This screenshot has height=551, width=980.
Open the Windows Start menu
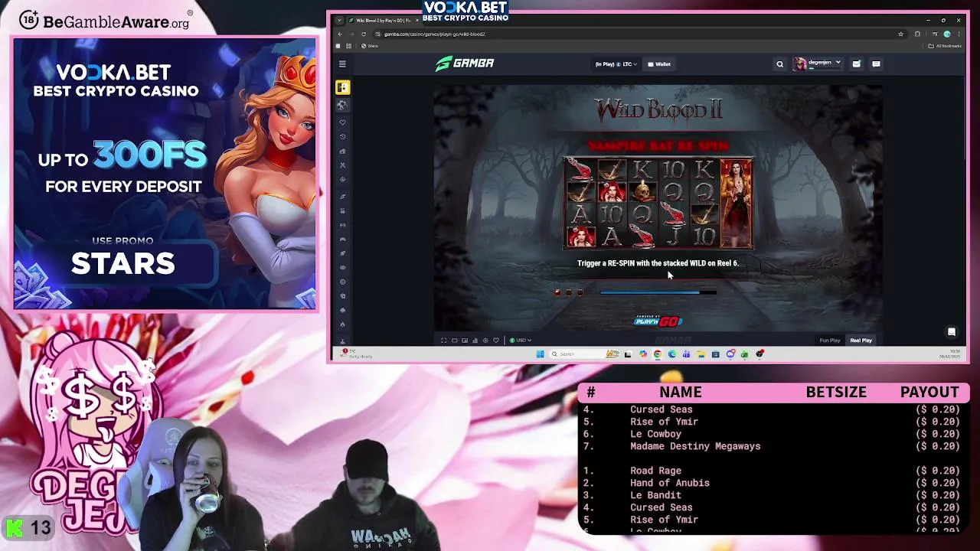[541, 354]
